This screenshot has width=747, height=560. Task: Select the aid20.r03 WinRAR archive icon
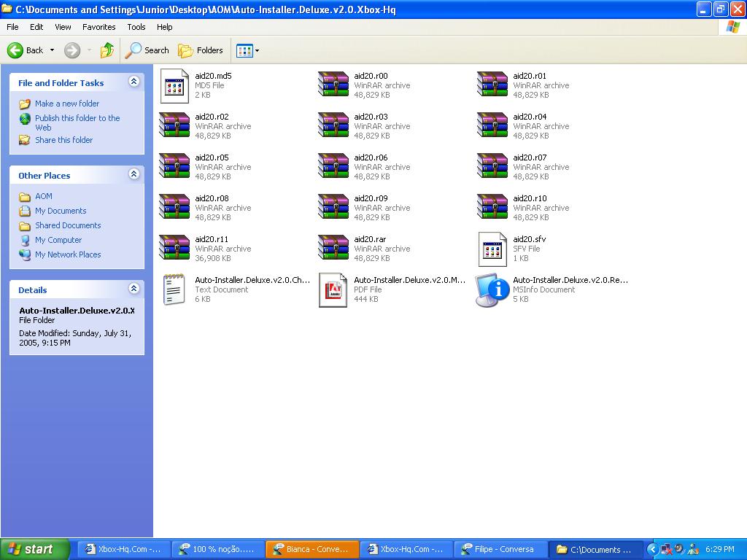pyautogui.click(x=333, y=125)
